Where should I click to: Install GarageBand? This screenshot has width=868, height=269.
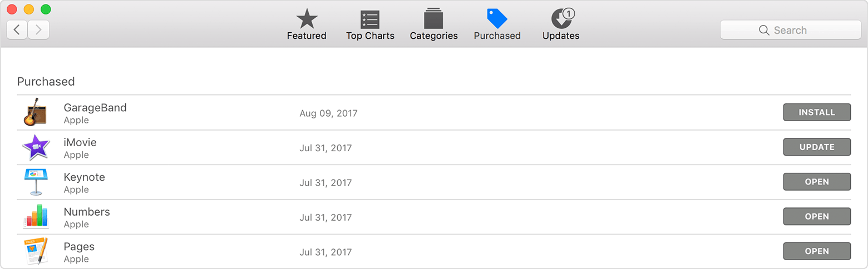(x=817, y=112)
